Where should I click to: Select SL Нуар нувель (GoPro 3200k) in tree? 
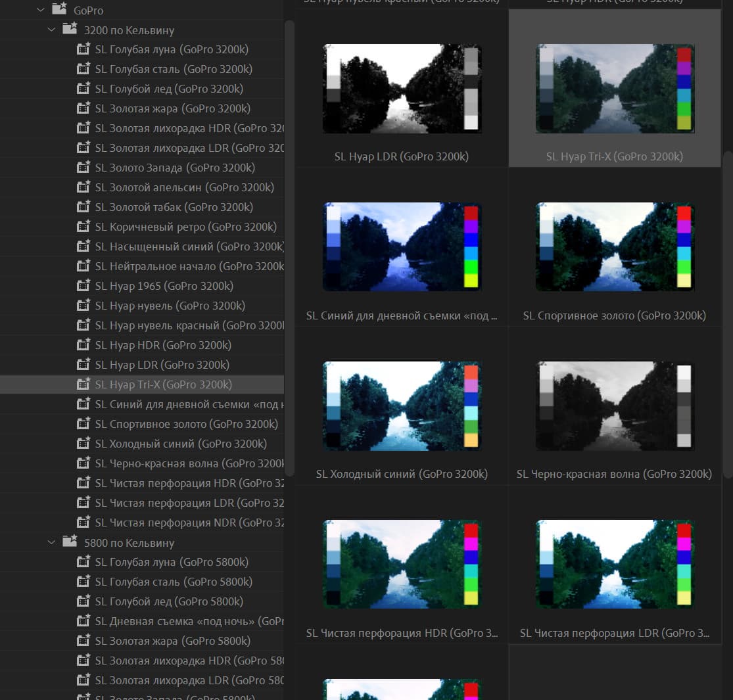tap(142, 306)
